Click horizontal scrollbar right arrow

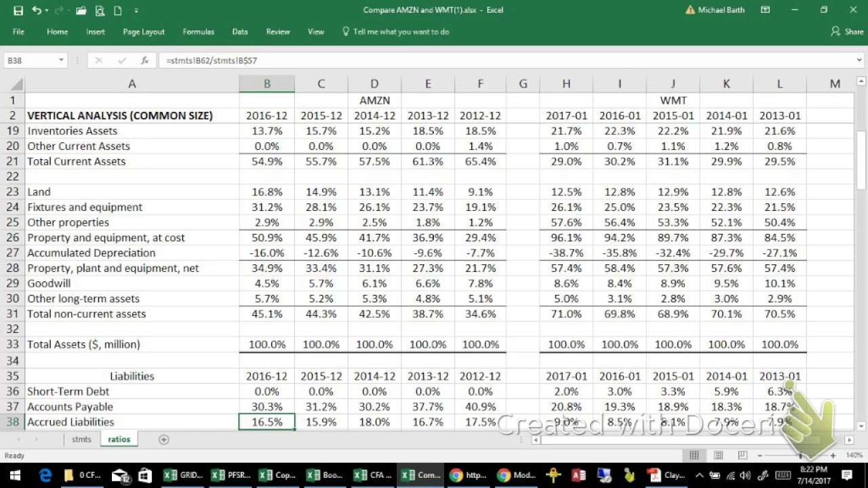coord(849,440)
